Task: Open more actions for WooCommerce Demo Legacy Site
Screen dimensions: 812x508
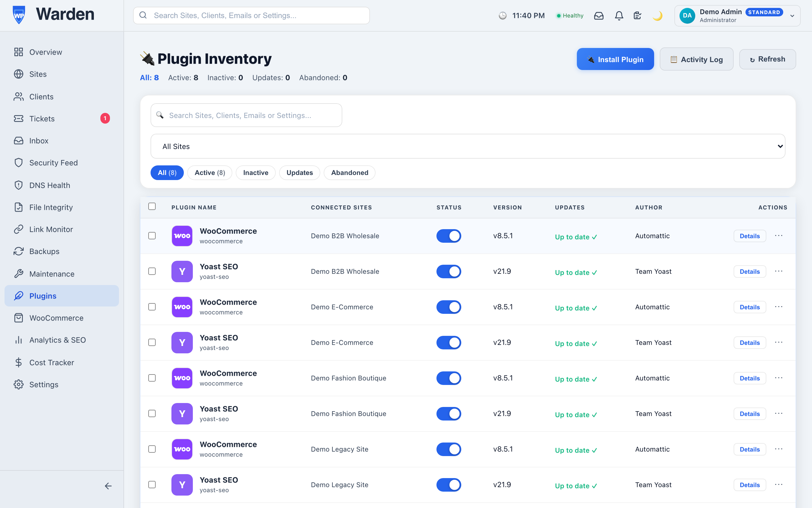Action: [779, 449]
